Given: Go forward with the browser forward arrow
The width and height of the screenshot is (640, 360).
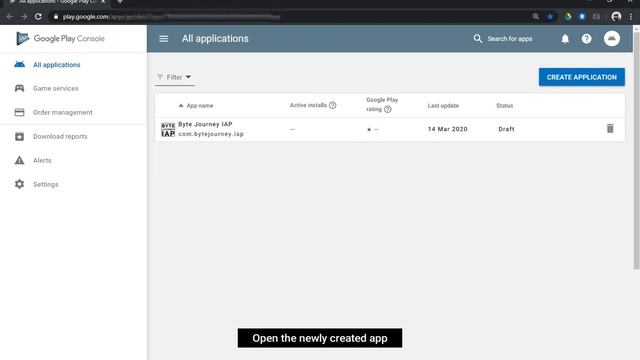Looking at the screenshot, I should [x=24, y=17].
